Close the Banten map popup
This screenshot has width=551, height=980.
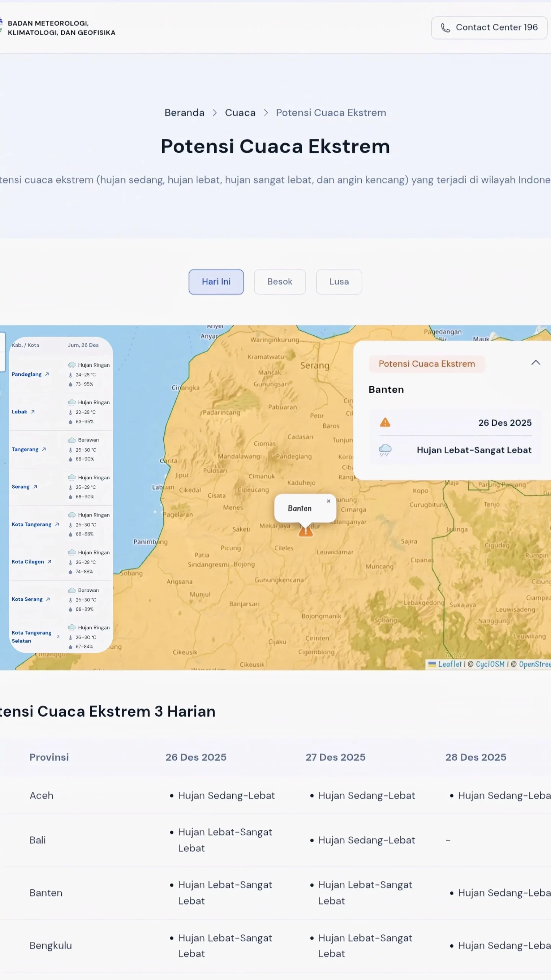tap(328, 501)
